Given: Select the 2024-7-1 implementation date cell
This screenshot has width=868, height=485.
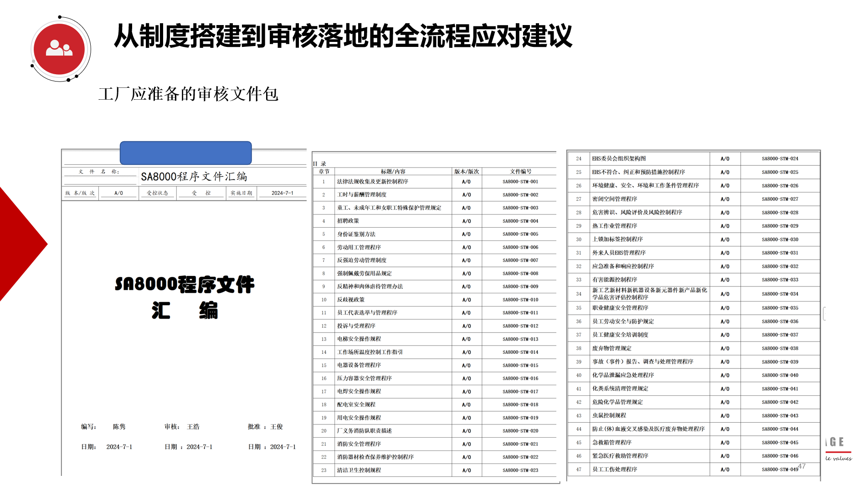Looking at the screenshot, I should tap(282, 193).
